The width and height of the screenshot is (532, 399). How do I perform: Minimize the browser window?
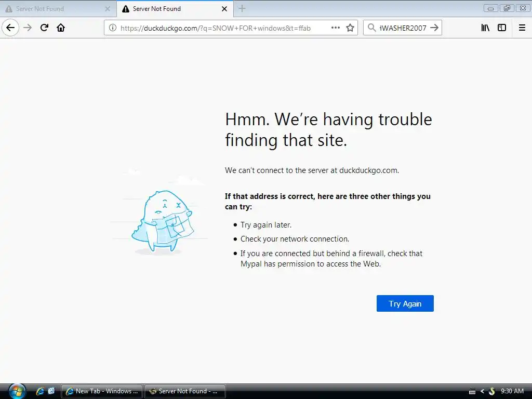tap(490, 8)
